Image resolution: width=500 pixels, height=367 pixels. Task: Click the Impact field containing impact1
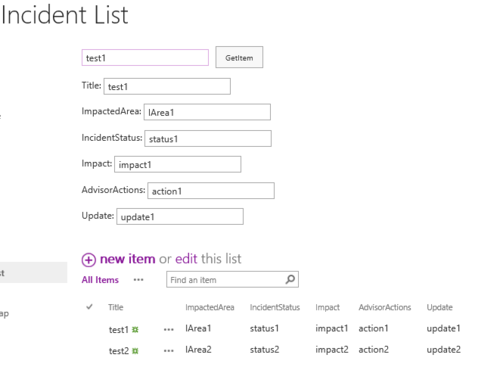click(178, 164)
